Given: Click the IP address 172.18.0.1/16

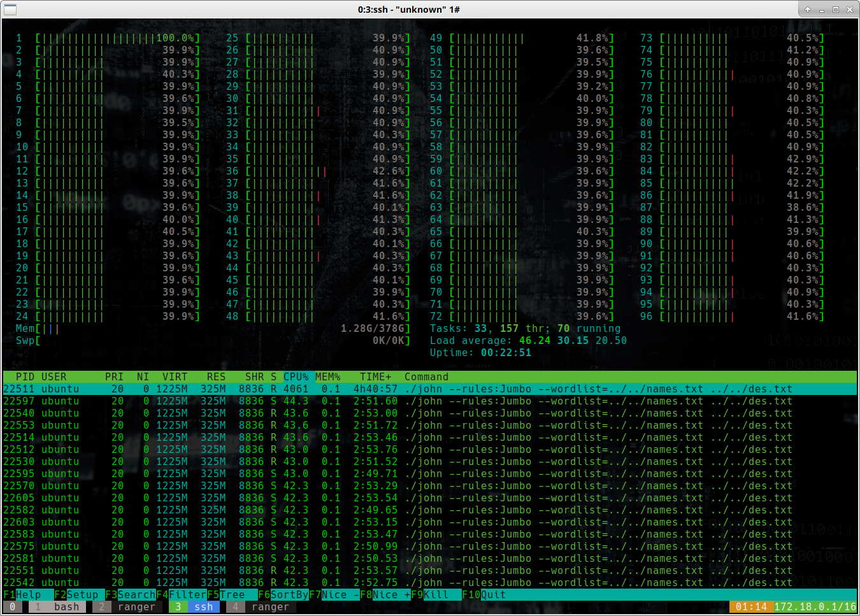Looking at the screenshot, I should point(815,607).
